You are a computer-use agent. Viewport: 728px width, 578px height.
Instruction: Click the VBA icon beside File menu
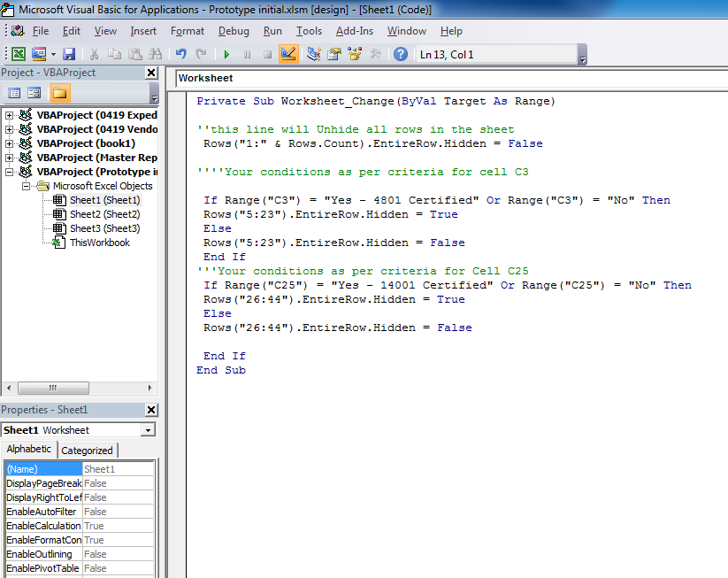pyautogui.click(x=18, y=31)
